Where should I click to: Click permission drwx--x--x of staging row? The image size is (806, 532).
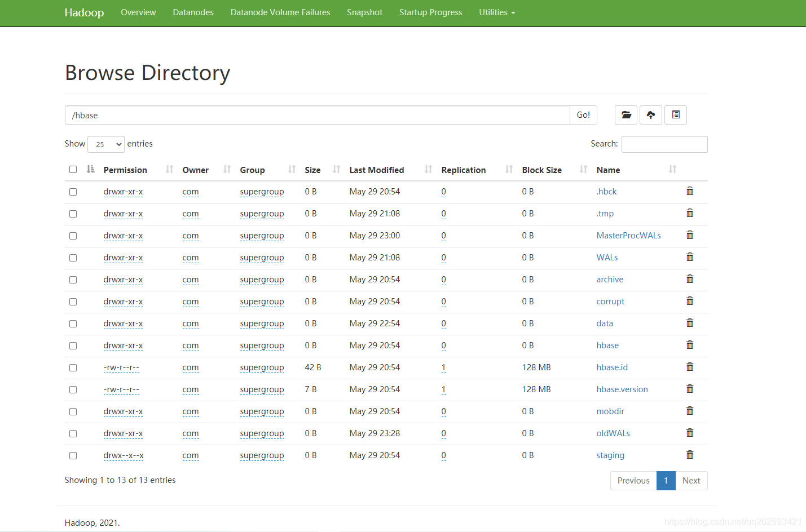tap(124, 455)
